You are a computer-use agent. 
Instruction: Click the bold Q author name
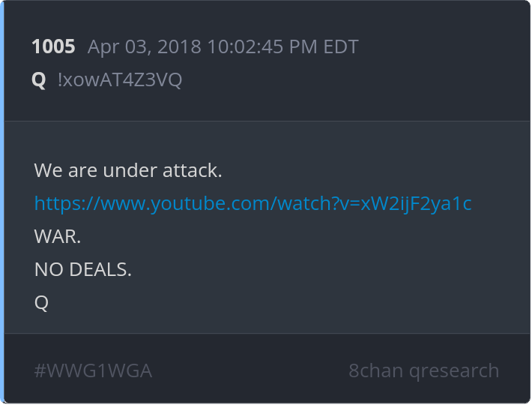[x=39, y=80]
